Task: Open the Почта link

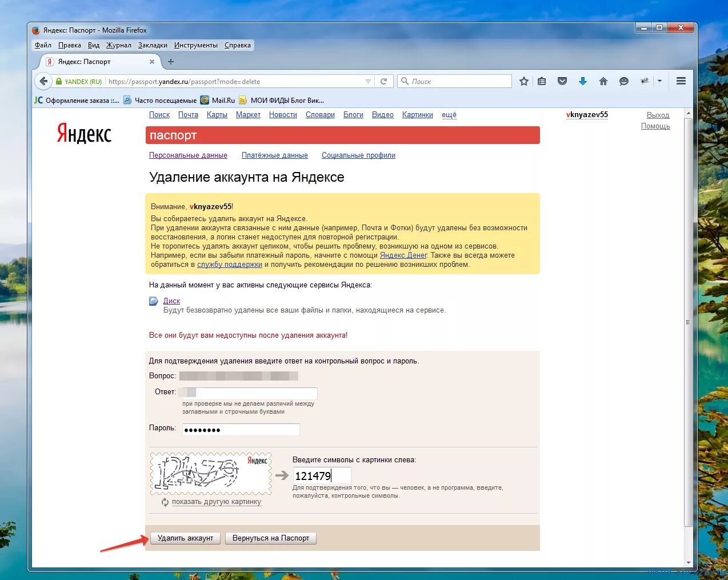Action: tap(188, 115)
